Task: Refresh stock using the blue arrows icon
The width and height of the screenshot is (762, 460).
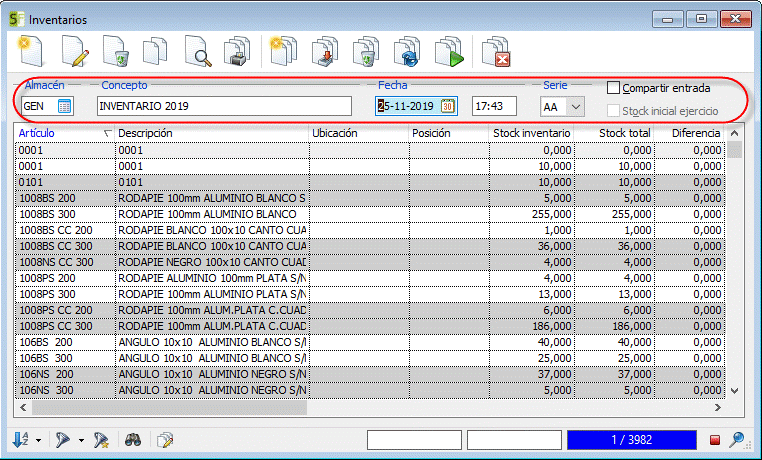Action: (x=407, y=51)
